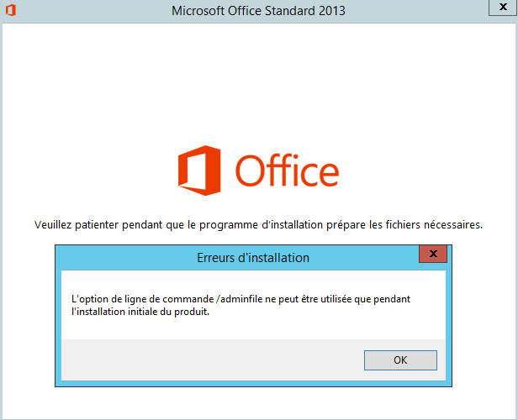Click the small Office icon in title bar
Screen dimensions: 518x420
[11, 11]
